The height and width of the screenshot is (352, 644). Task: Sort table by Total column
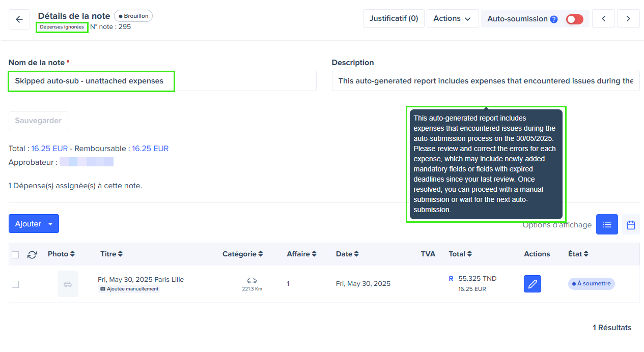pos(460,254)
